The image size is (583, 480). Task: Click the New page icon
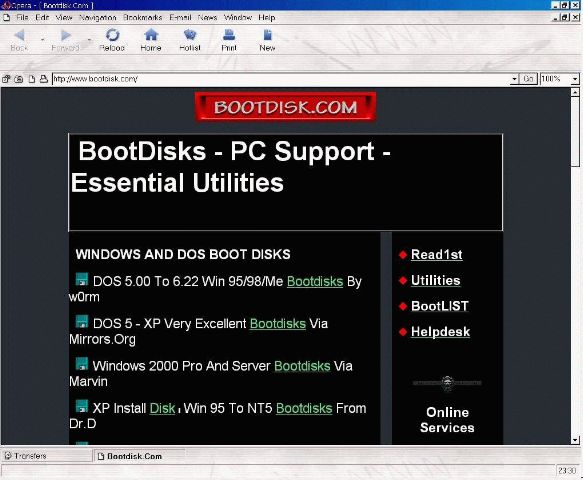[x=267, y=35]
